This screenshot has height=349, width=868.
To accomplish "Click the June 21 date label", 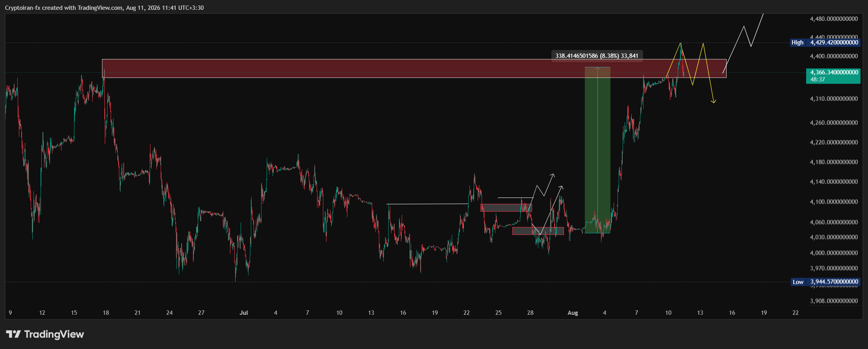I will (137, 313).
